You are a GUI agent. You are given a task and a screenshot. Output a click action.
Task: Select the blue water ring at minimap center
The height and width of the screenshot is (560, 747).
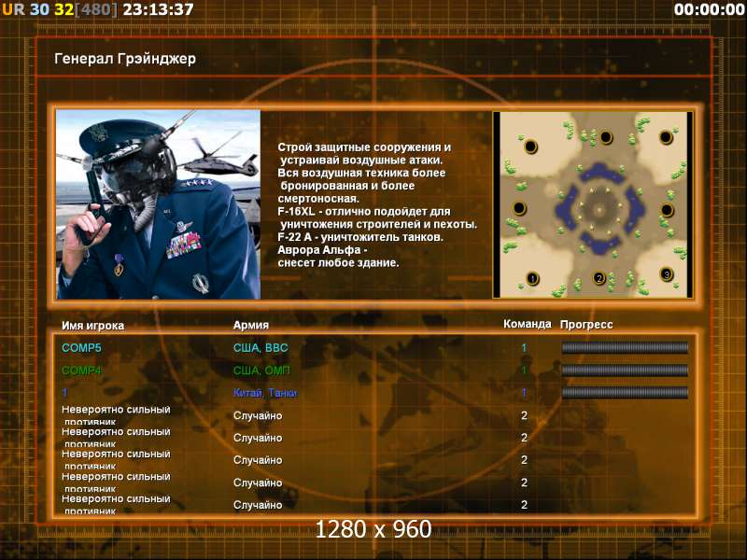click(599, 208)
